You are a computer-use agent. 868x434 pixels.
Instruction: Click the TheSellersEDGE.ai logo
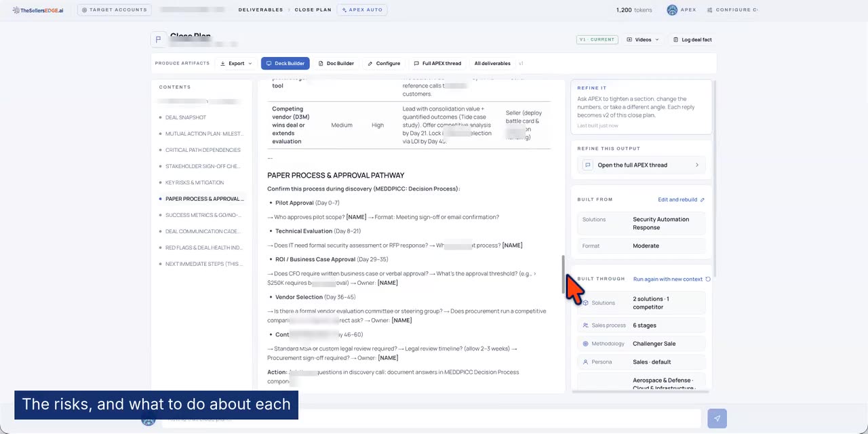[x=38, y=10]
